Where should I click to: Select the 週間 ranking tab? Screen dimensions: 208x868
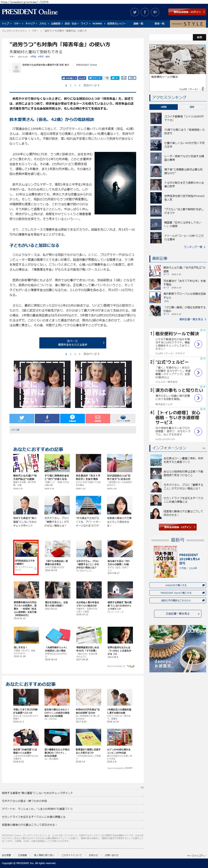[192, 107]
